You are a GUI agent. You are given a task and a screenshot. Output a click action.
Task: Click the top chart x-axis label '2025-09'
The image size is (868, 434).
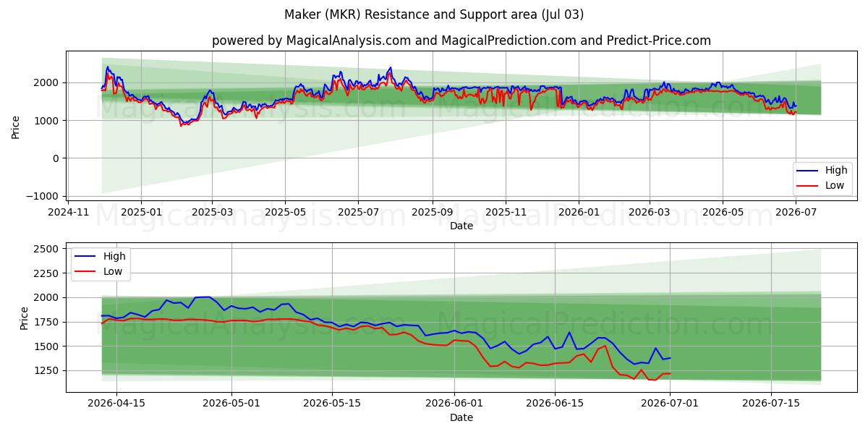point(433,212)
